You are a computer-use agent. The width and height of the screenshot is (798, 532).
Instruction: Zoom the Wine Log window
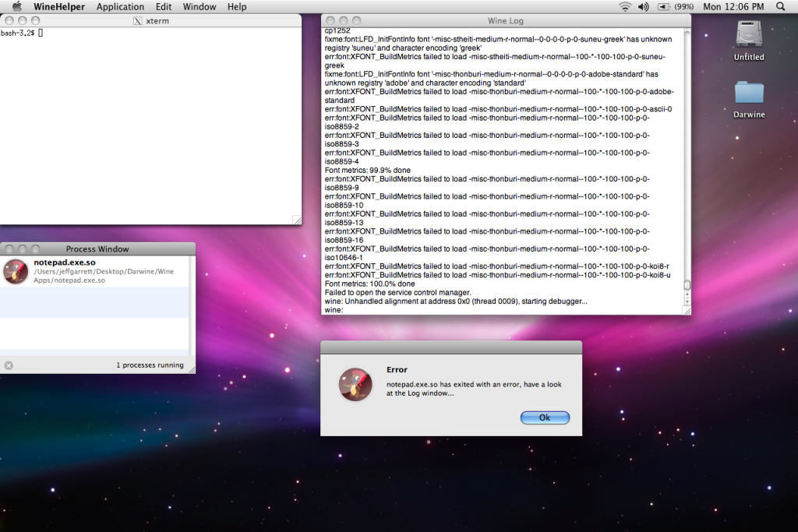(x=356, y=21)
